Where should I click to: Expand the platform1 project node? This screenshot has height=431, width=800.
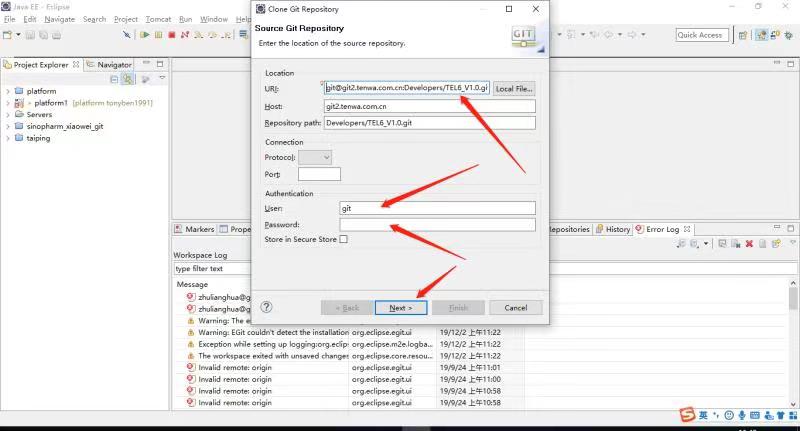coord(8,103)
